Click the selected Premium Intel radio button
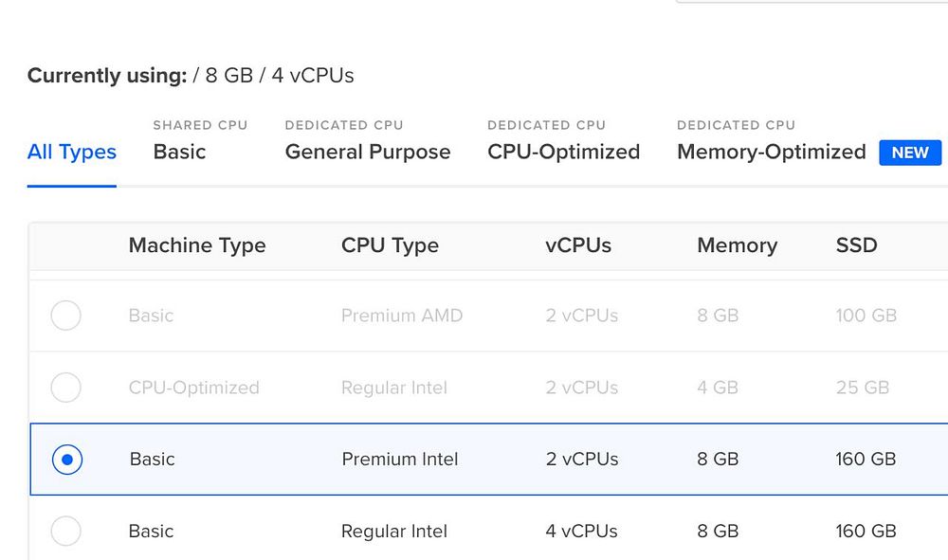 [66, 460]
